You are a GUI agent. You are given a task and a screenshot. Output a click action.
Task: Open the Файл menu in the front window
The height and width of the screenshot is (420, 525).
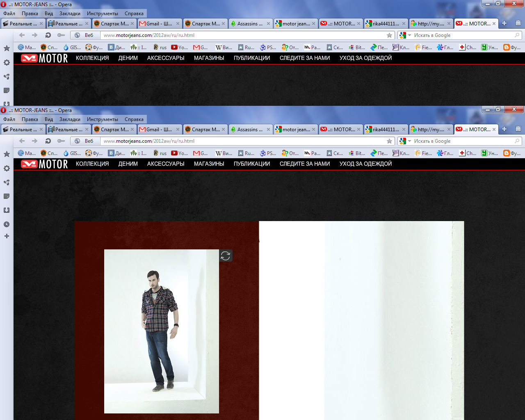9,119
